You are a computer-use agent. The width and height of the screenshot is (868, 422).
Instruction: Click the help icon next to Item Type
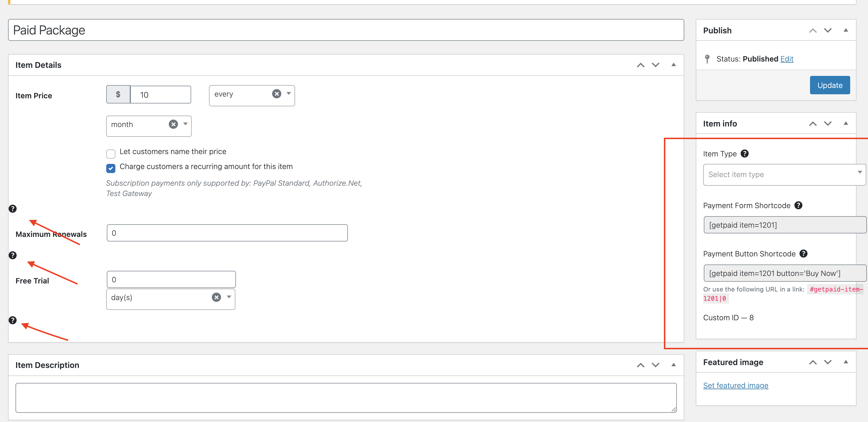tap(745, 154)
